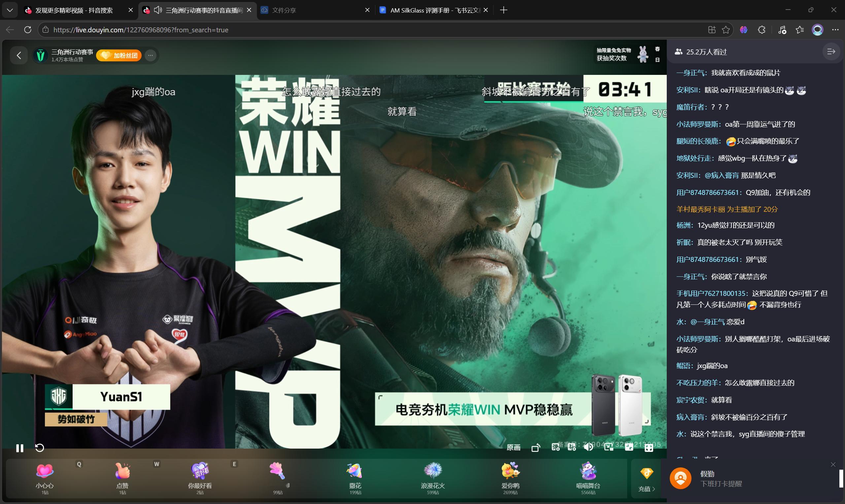Join fan club with 加粉丝团 button

(119, 55)
